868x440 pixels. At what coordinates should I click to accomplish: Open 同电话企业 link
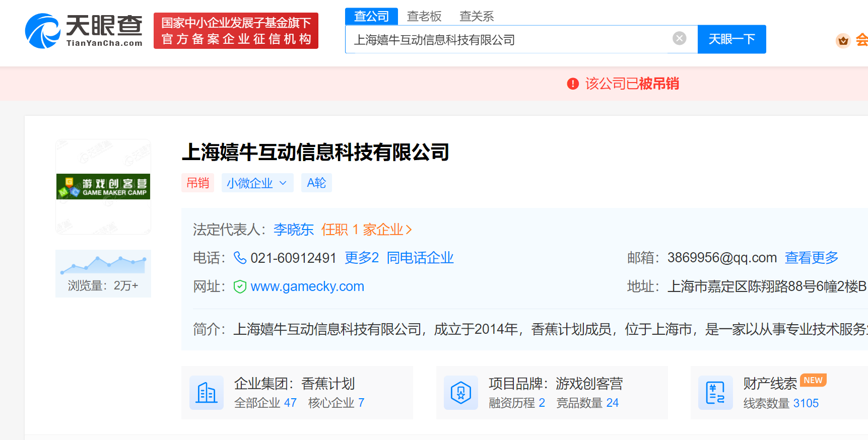click(420, 258)
